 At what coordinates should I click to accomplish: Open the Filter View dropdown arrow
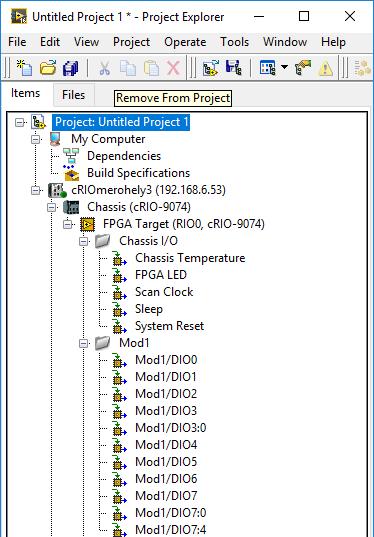tap(284, 67)
